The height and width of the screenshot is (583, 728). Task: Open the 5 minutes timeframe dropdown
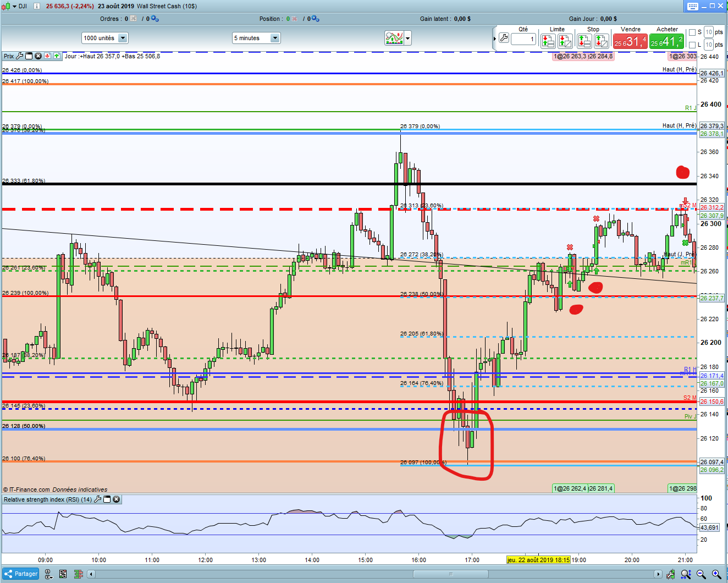click(256, 38)
